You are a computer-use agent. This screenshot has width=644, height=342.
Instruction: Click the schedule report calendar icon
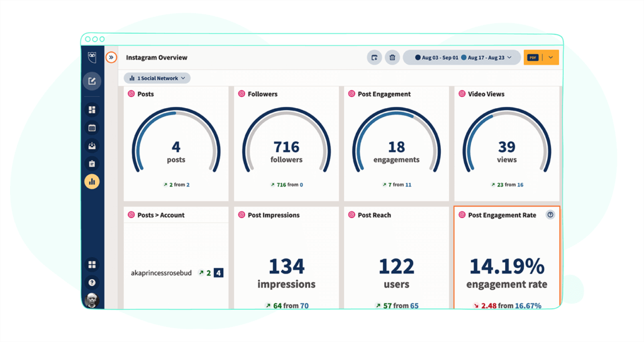tap(375, 57)
